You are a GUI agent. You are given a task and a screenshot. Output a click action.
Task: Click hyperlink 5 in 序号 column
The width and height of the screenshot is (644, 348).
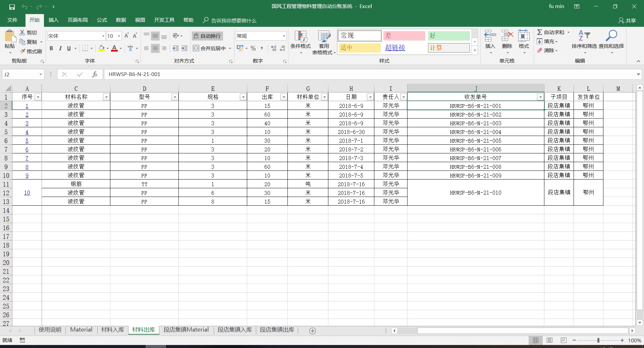pyautogui.click(x=27, y=141)
